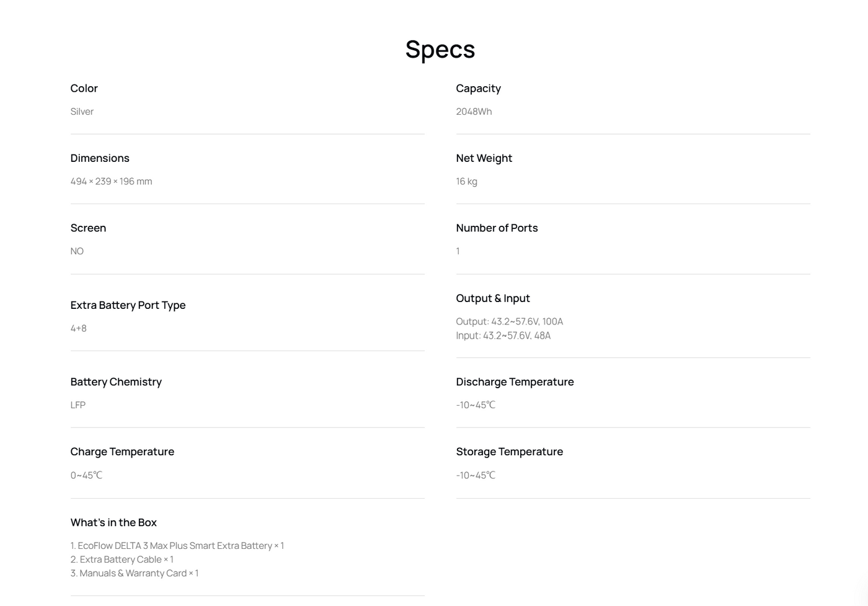
Task: Click the Net Weight label
Action: (484, 158)
